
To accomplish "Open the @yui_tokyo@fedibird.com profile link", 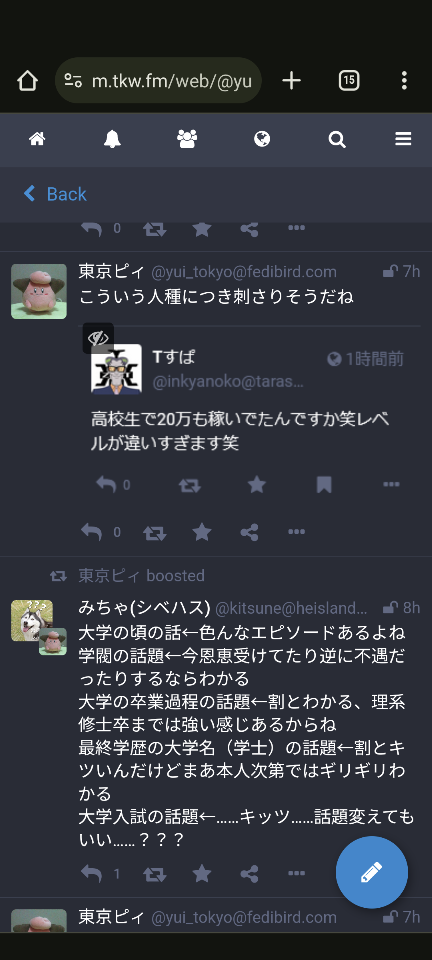I will click(x=244, y=272).
